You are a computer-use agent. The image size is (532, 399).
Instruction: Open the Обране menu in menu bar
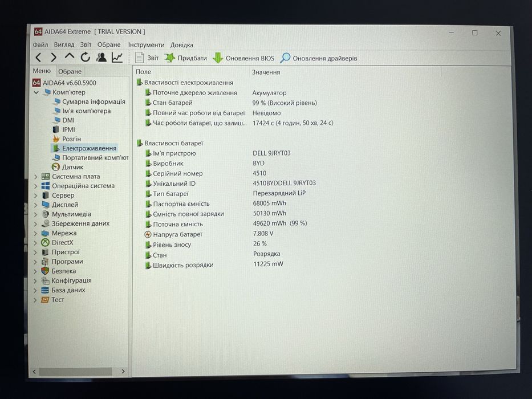click(109, 45)
